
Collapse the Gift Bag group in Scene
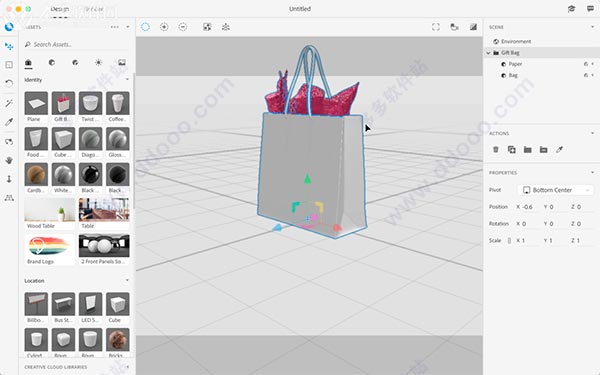click(x=488, y=53)
